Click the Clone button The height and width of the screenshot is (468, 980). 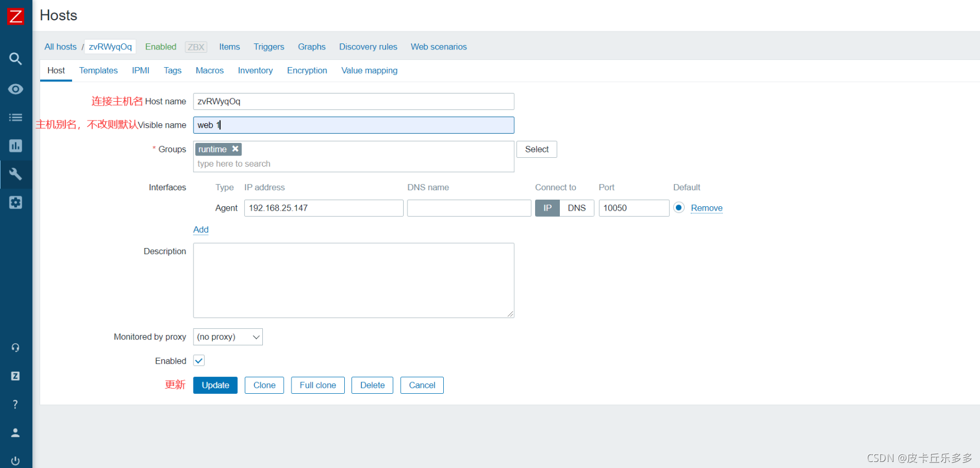point(265,385)
